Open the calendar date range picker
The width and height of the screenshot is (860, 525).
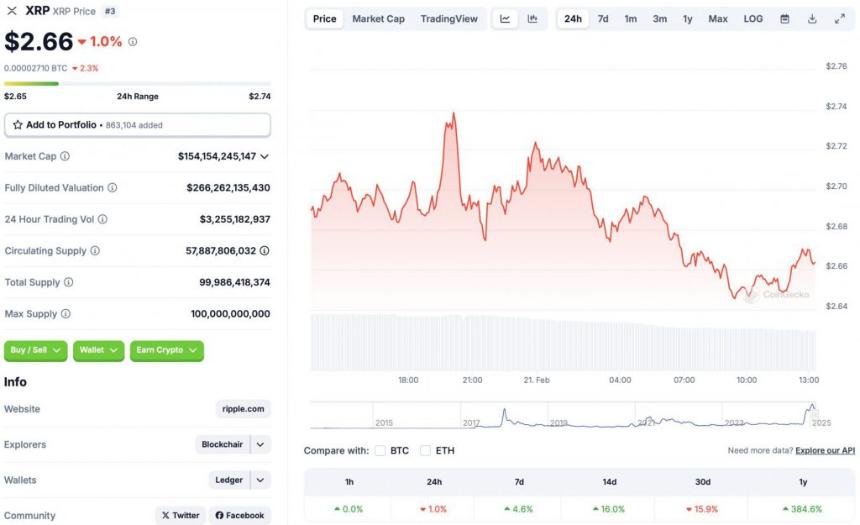(785, 19)
